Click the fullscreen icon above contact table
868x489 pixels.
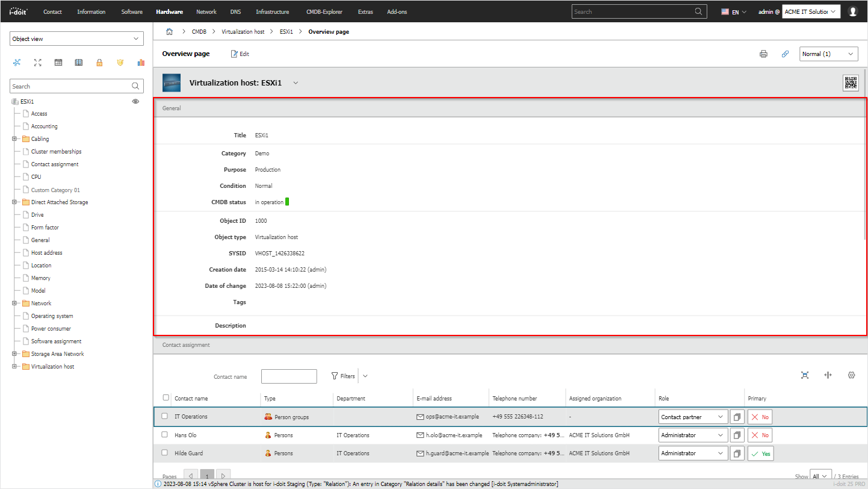[805, 375]
